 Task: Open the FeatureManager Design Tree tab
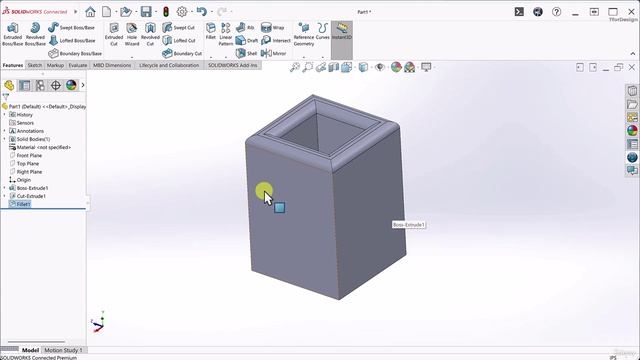pos(9,85)
